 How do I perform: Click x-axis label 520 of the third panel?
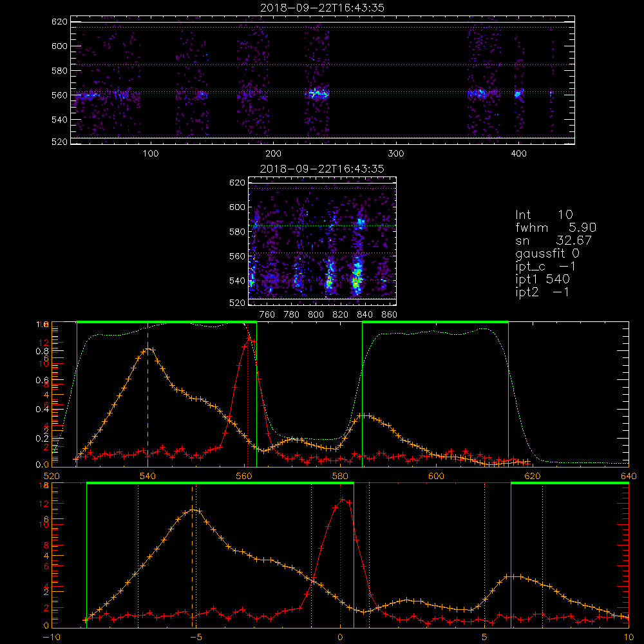pos(52,477)
